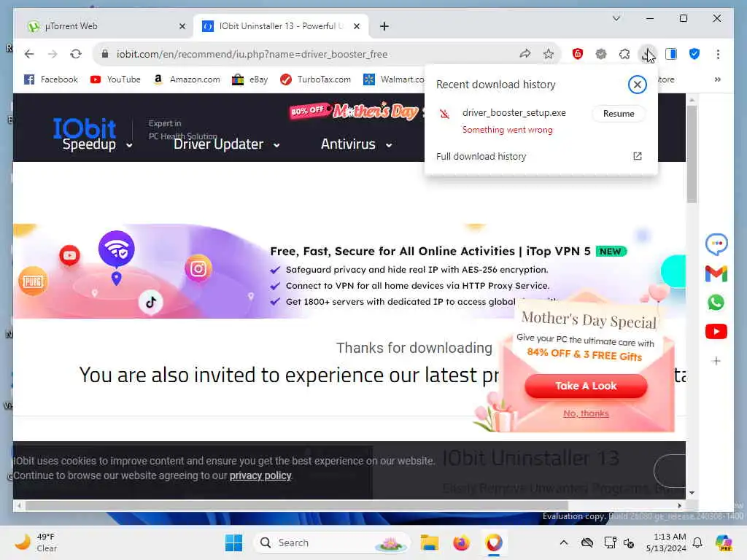
Task: Open the Windows Start menu
Action: 233,542
